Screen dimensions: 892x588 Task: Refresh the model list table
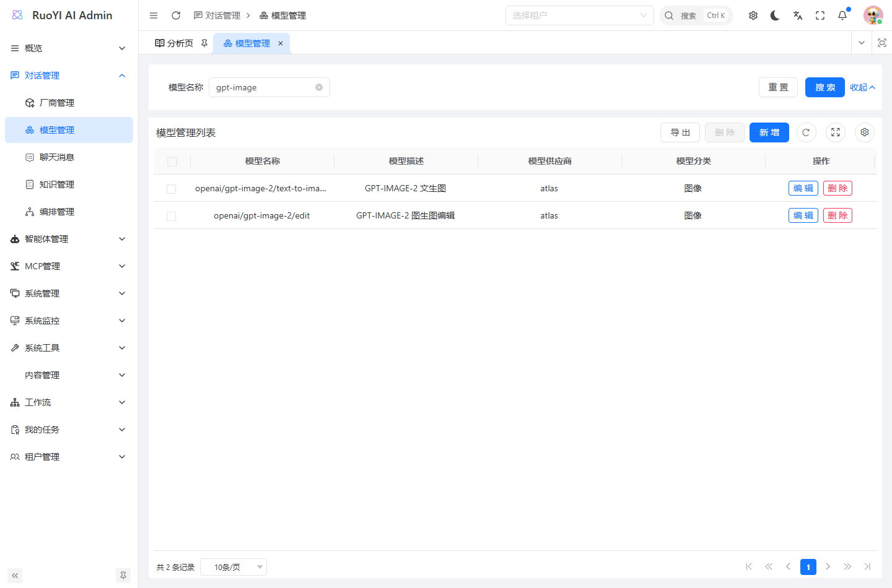pyautogui.click(x=806, y=132)
